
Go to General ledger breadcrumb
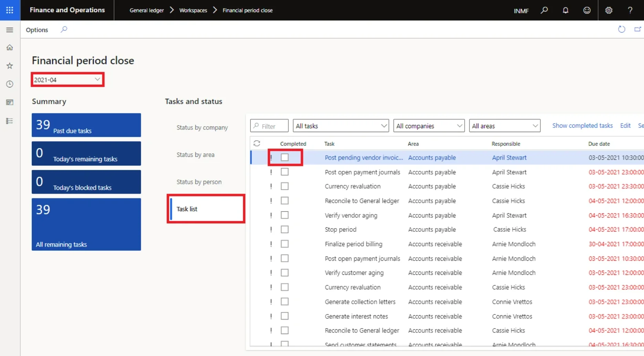pos(147,10)
